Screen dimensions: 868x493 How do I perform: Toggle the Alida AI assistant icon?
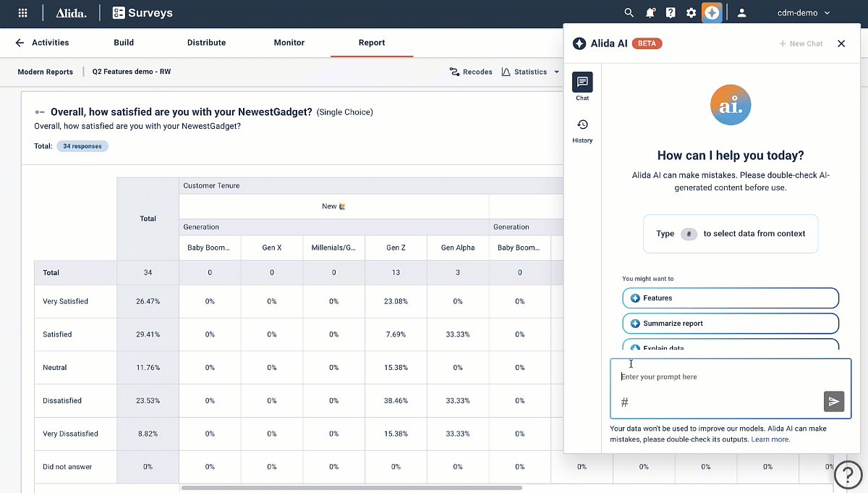[712, 13]
